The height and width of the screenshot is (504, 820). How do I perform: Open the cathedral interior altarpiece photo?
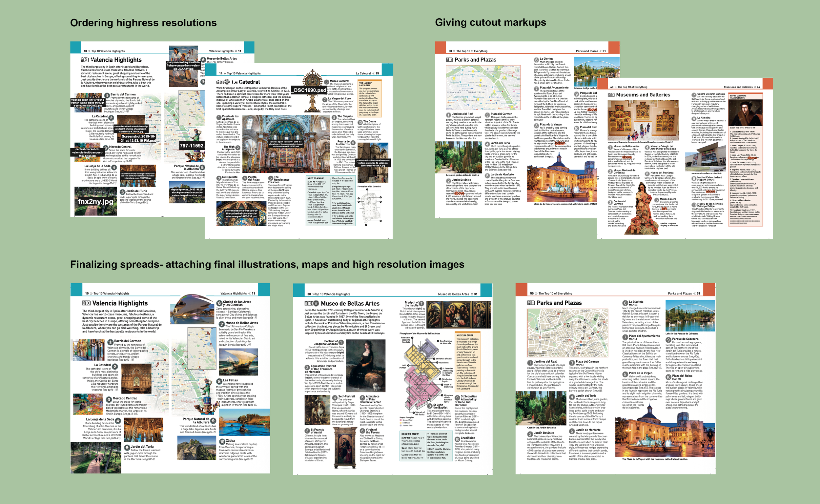tap(286, 144)
